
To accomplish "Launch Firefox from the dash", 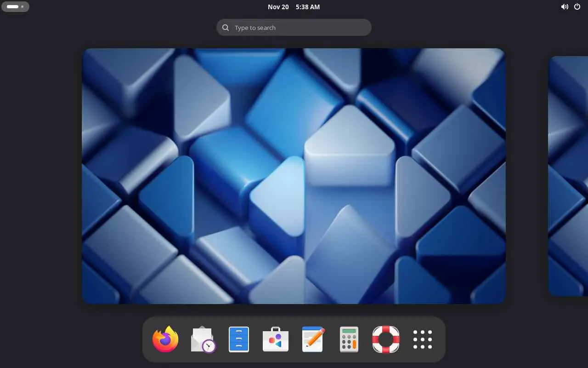I will coord(165,339).
